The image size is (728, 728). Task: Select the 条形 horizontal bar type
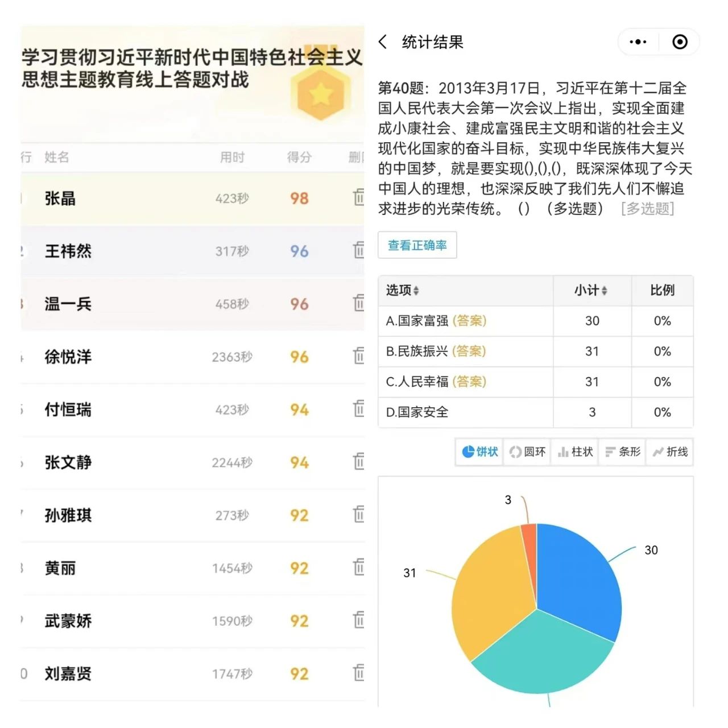click(622, 452)
